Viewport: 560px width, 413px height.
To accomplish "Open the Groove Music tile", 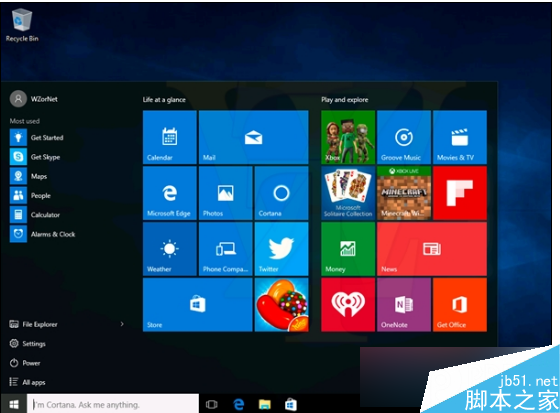I will (x=404, y=137).
